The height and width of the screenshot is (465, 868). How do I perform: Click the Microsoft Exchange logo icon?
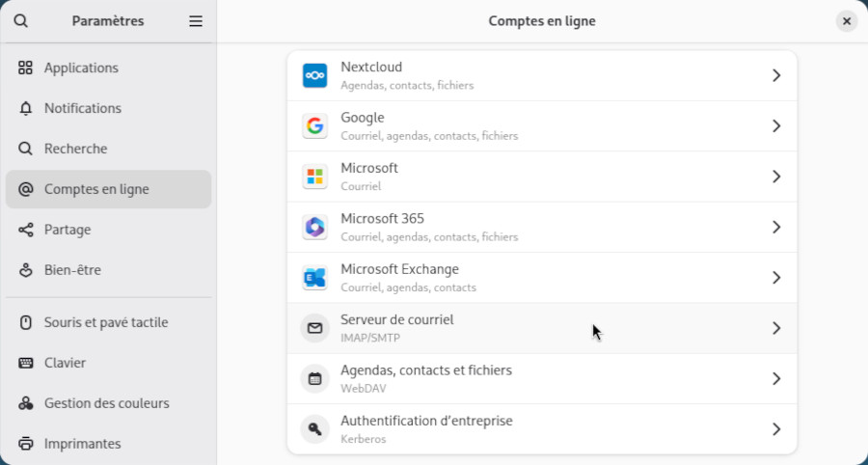point(315,277)
